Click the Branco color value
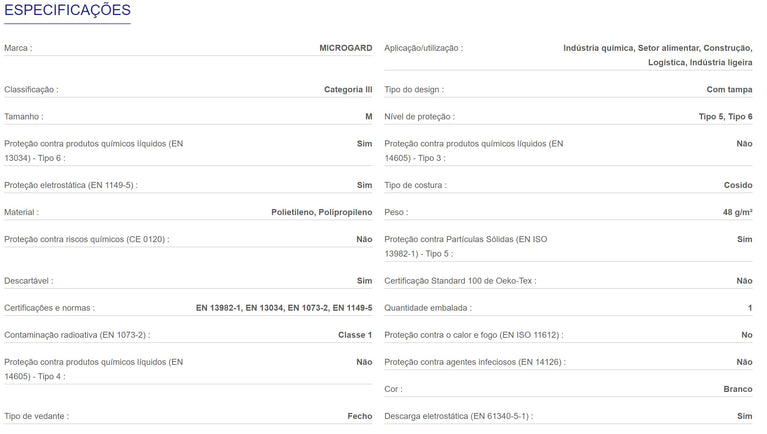This screenshot has width=767, height=434. (737, 389)
